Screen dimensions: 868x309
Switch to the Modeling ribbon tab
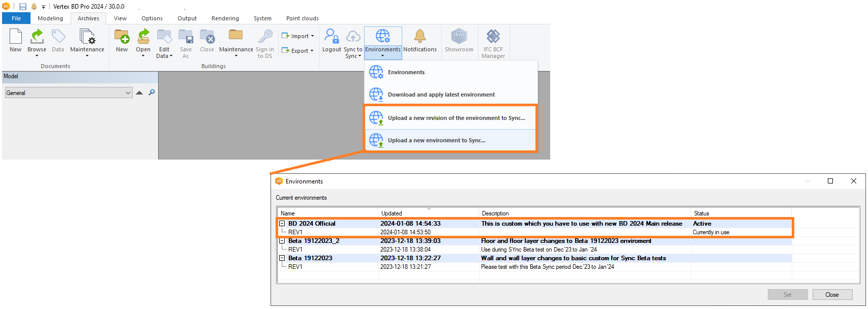50,18
